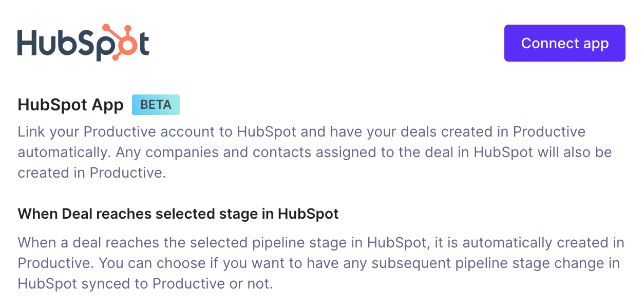Click the line "HubSpot synced to Productive or not."
This screenshot has height=307, width=644.
145,283
